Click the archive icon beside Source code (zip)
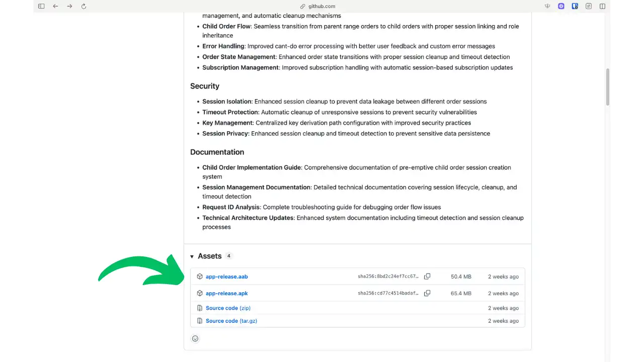 tap(200, 308)
